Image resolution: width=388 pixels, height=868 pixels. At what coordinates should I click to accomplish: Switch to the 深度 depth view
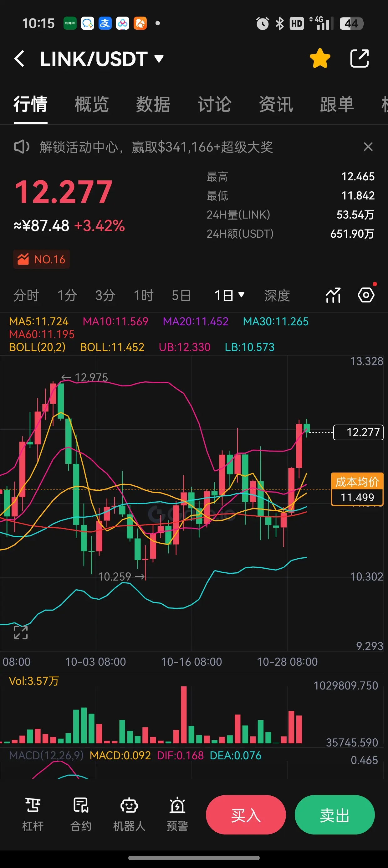click(277, 296)
